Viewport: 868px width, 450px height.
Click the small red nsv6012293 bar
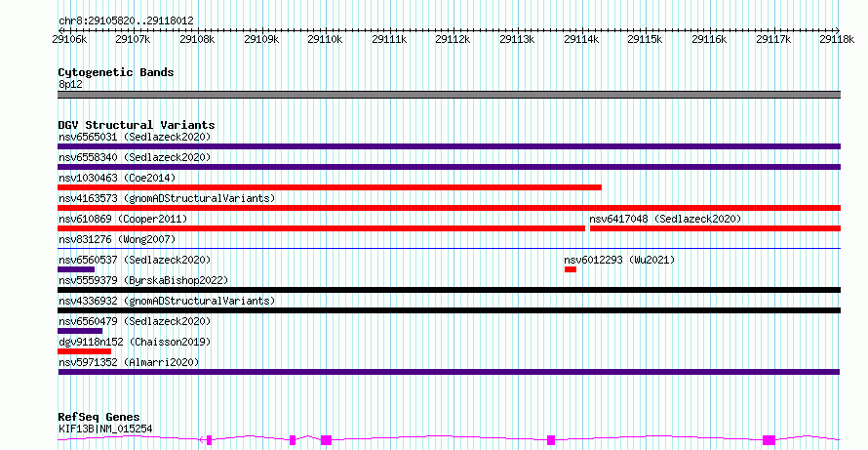point(571,269)
